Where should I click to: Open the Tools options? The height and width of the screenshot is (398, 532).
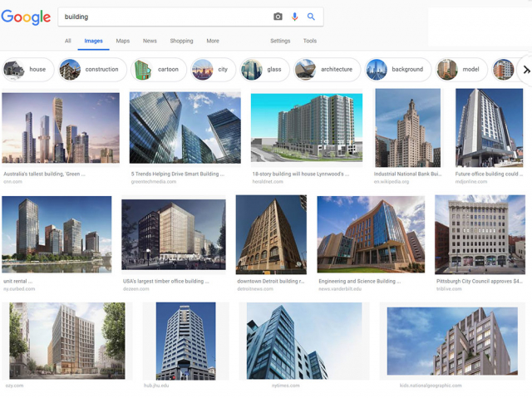coord(310,41)
